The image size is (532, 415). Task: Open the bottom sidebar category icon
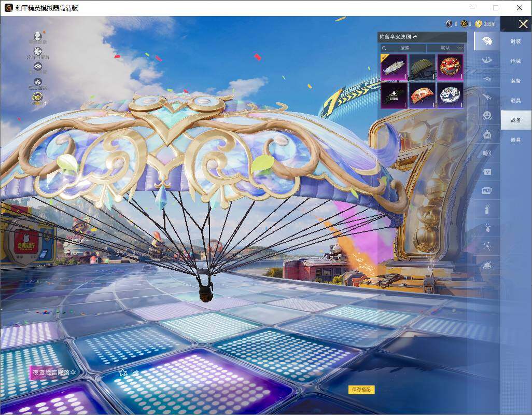pos(487,265)
